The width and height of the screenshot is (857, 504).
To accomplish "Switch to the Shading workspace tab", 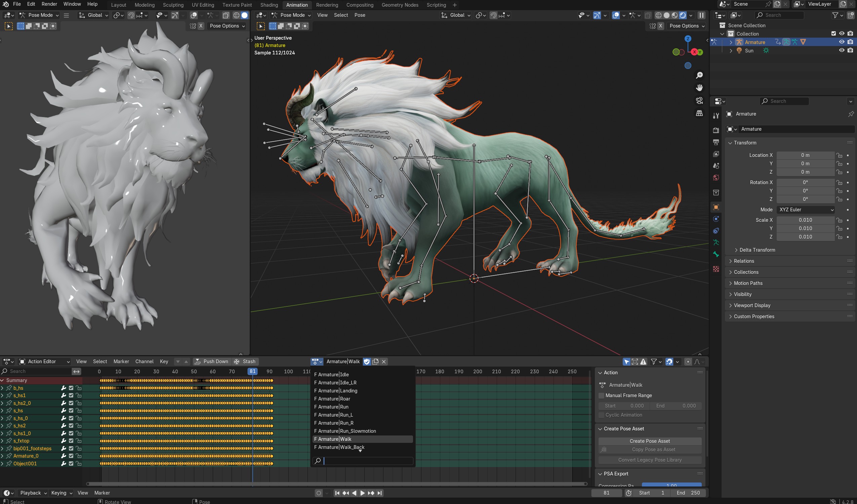I will pos(269,5).
